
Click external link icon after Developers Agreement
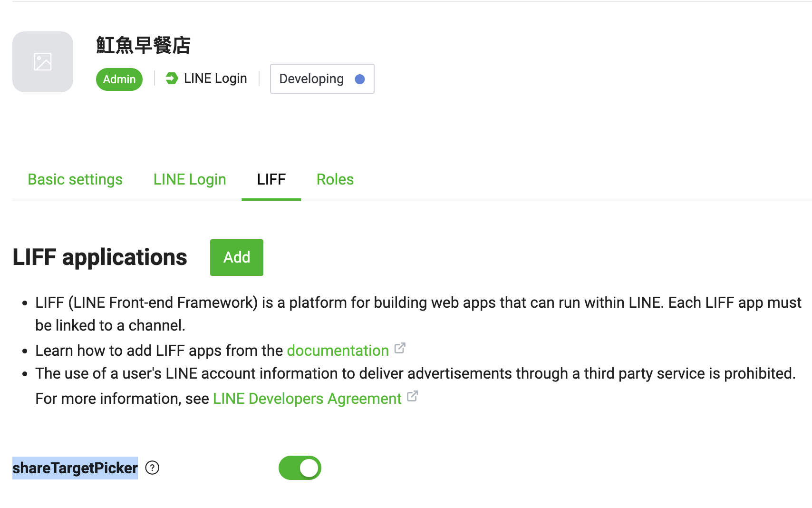[x=413, y=396]
